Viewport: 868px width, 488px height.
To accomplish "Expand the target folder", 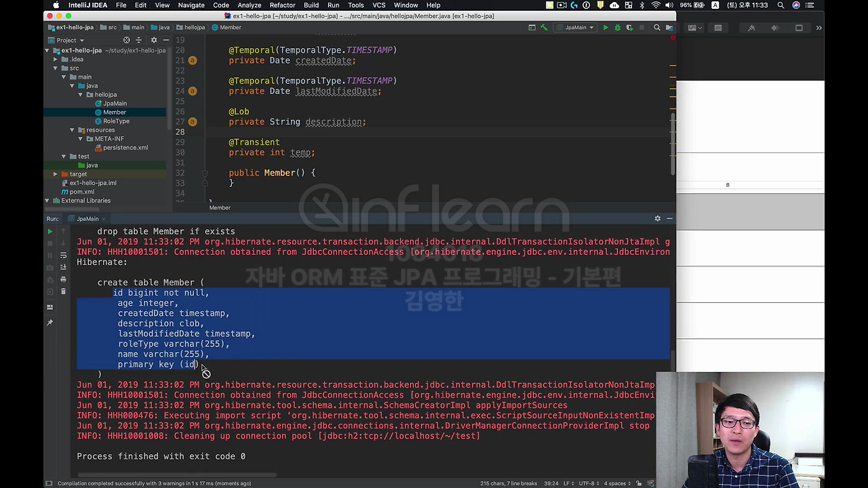I will [x=56, y=174].
